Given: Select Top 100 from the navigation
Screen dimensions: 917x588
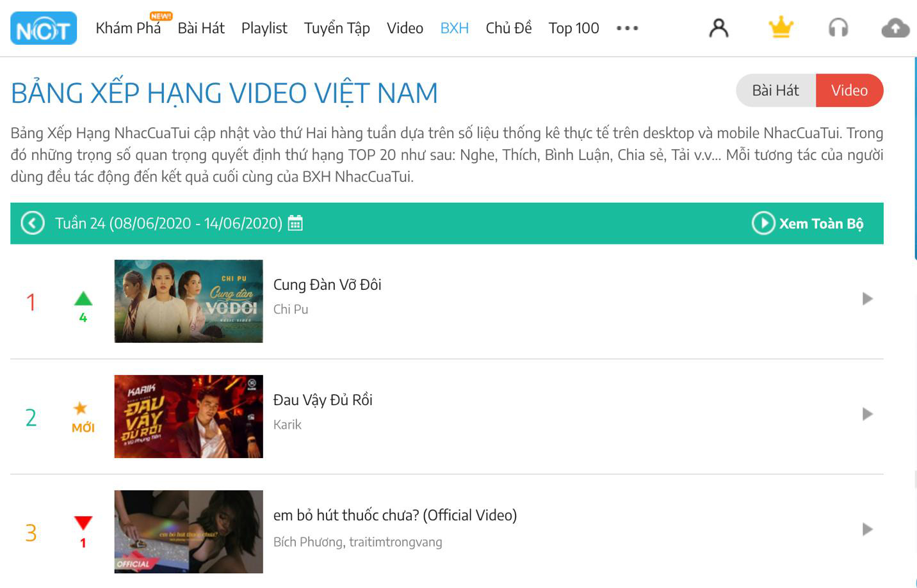Looking at the screenshot, I should [573, 28].
